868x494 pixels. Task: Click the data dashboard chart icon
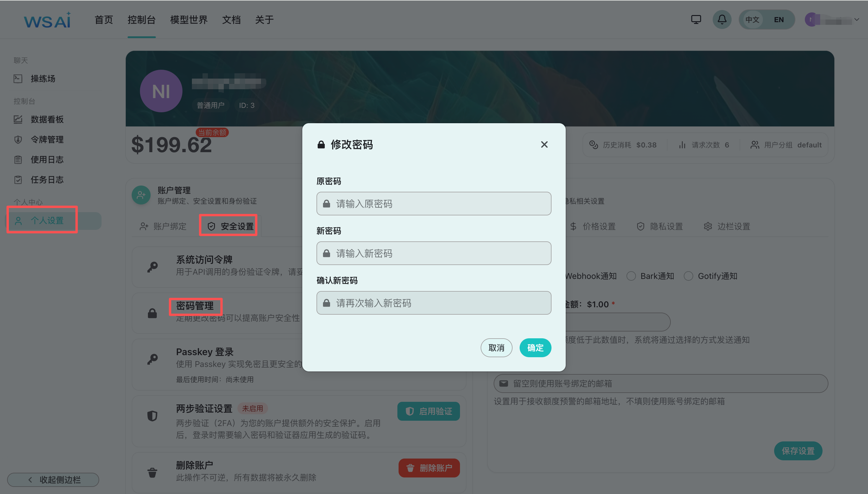click(18, 119)
